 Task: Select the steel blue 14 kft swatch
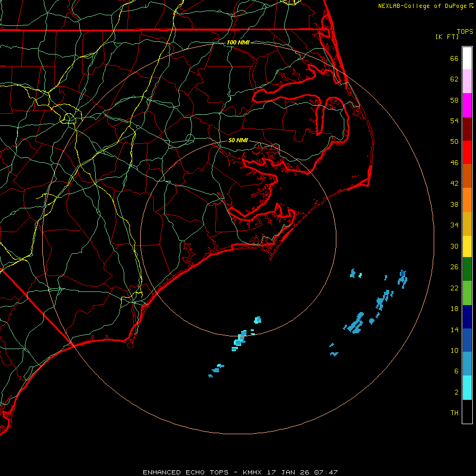coord(467,364)
